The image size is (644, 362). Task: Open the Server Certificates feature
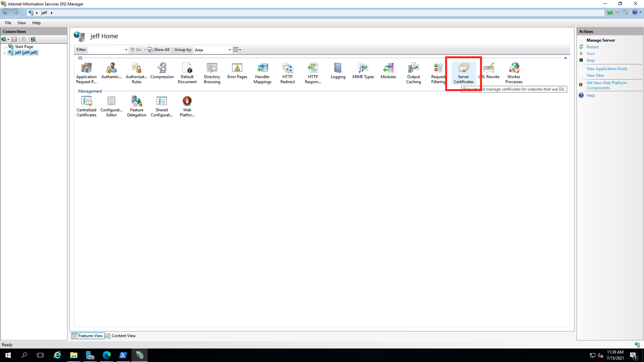464,73
